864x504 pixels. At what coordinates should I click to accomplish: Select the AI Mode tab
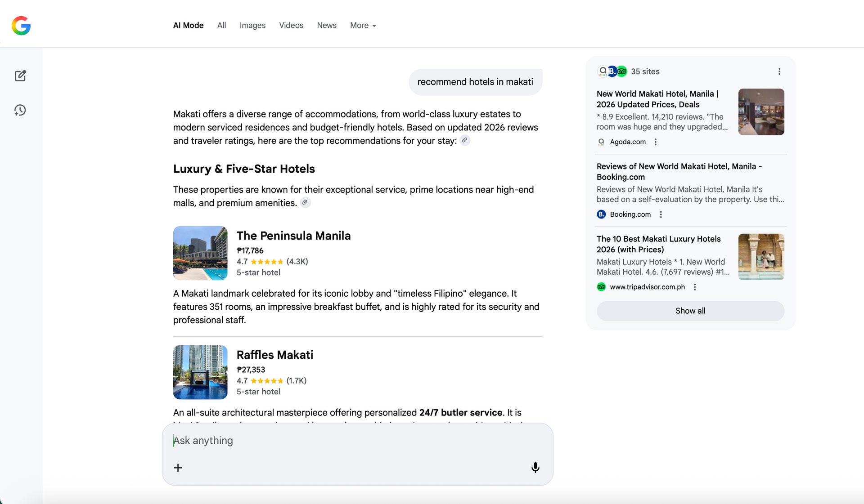pyautogui.click(x=188, y=26)
